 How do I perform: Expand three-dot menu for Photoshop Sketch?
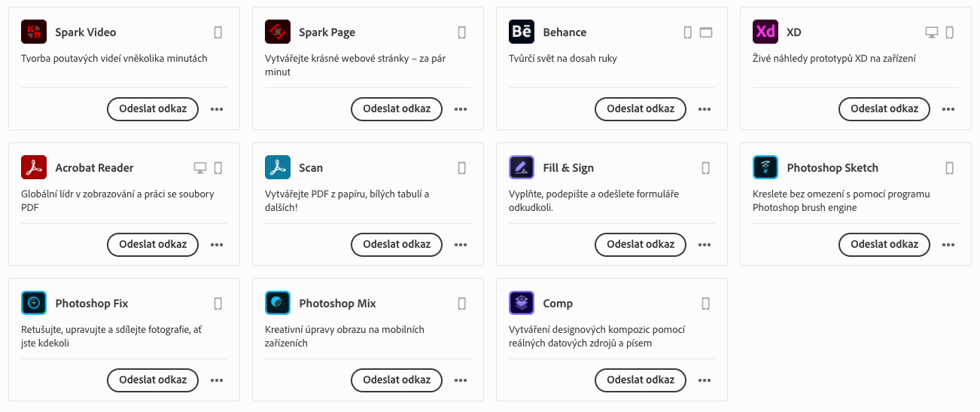tap(948, 245)
